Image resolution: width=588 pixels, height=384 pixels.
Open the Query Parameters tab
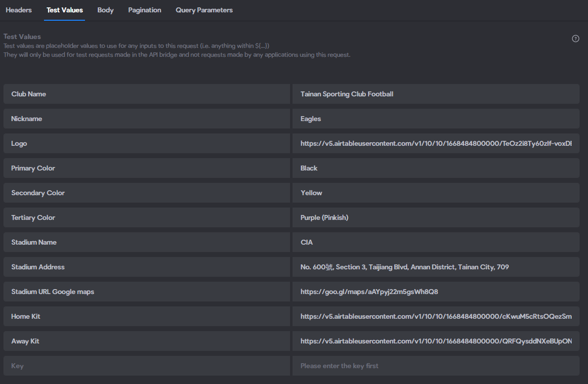(204, 10)
